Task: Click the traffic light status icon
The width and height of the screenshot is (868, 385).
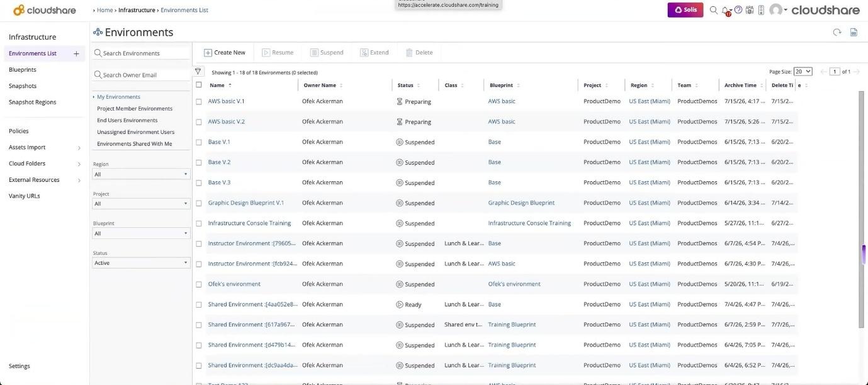Action: pyautogui.click(x=761, y=10)
